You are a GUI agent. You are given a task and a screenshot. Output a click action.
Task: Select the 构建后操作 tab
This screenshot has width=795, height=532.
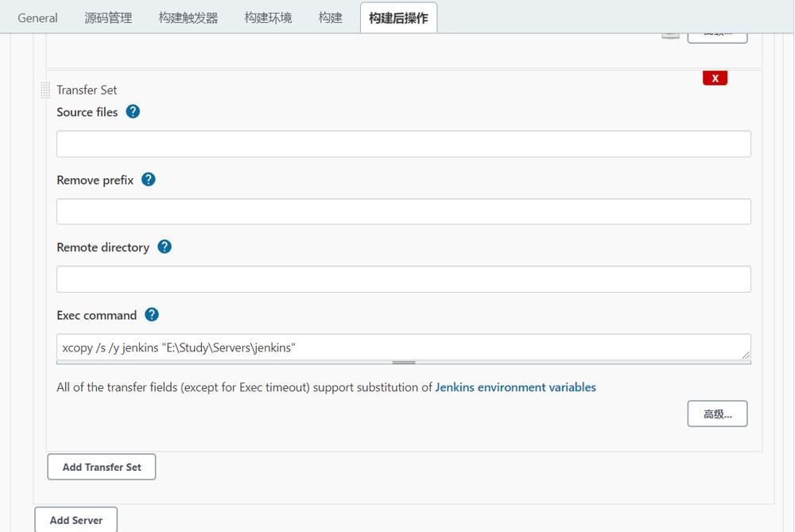tap(398, 18)
